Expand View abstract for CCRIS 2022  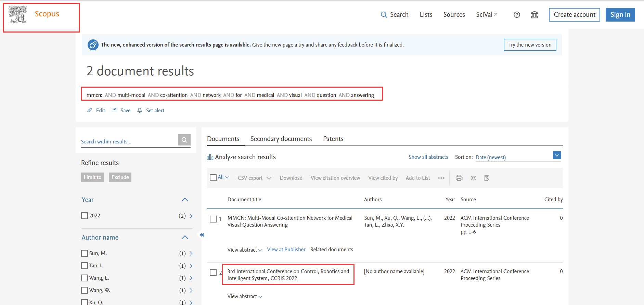(245, 296)
